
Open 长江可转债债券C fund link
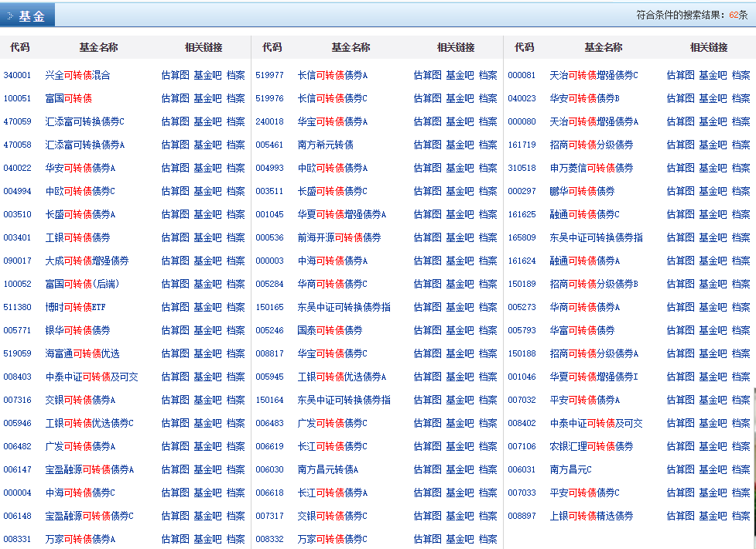pos(332,446)
